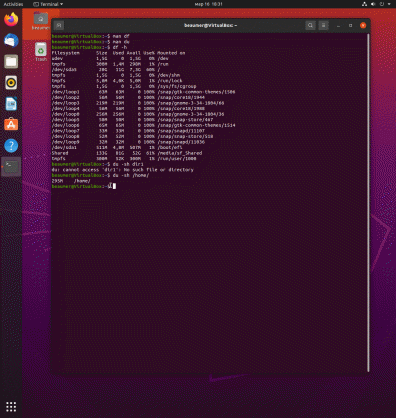This screenshot has height=418, width=396.
Task: Click the 'df -h' command line
Action: (89, 47)
